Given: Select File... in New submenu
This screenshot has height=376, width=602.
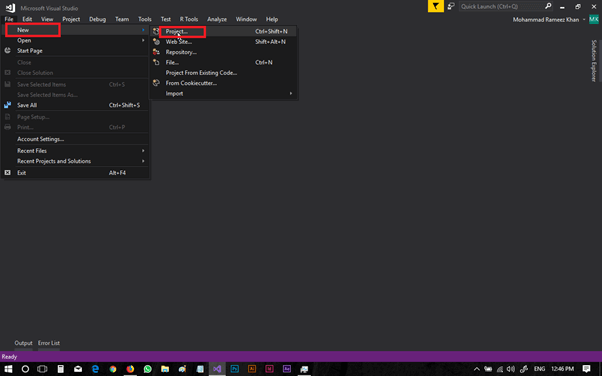Looking at the screenshot, I should coord(223,63).
